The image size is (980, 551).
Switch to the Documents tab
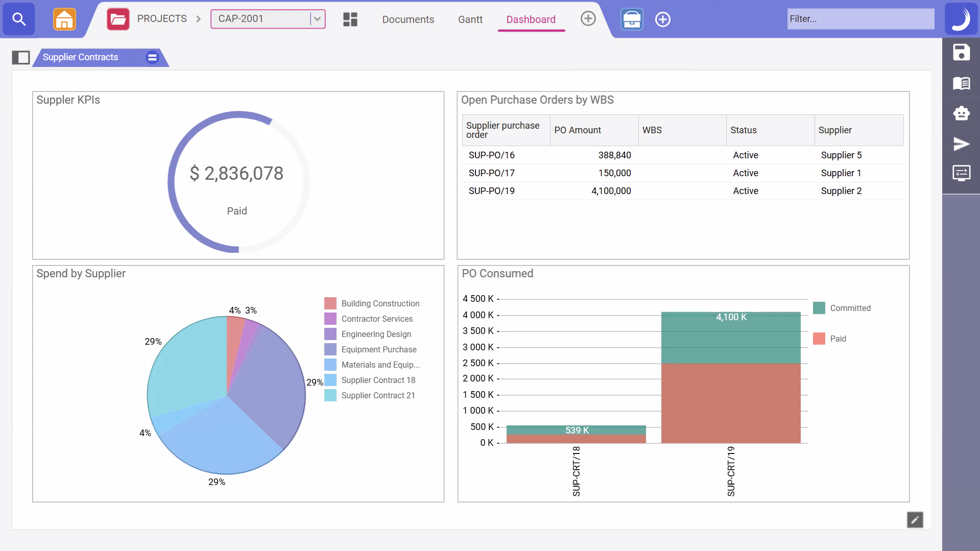(408, 19)
